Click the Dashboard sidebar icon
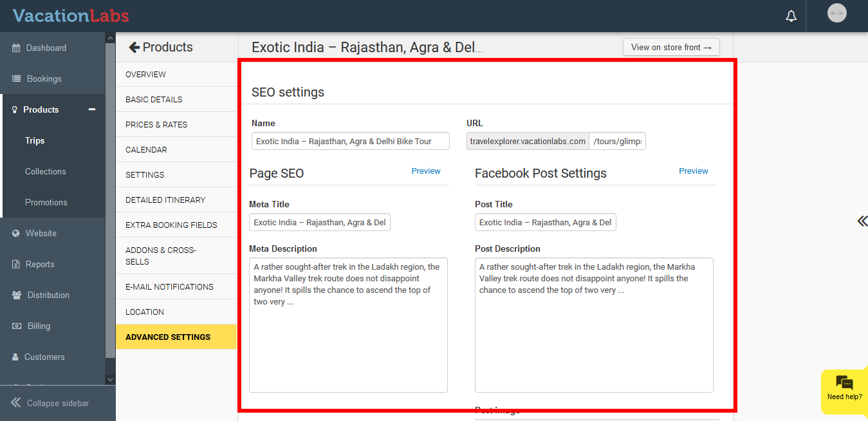Screen dimensions: 868x421 16,48
